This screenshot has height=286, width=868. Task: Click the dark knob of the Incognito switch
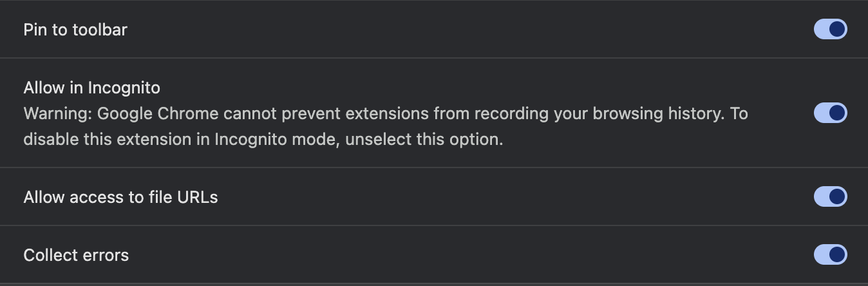point(837,113)
